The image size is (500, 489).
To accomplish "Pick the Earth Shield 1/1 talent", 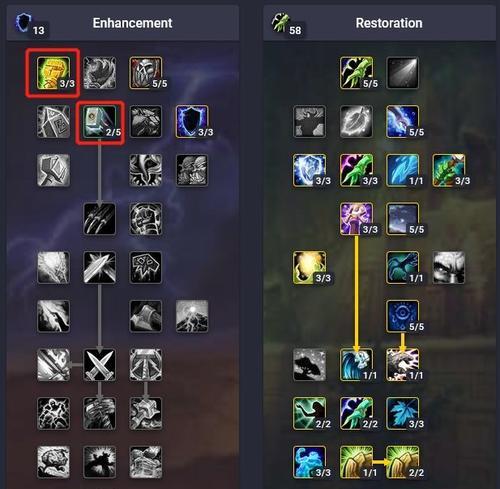I will click(356, 462).
